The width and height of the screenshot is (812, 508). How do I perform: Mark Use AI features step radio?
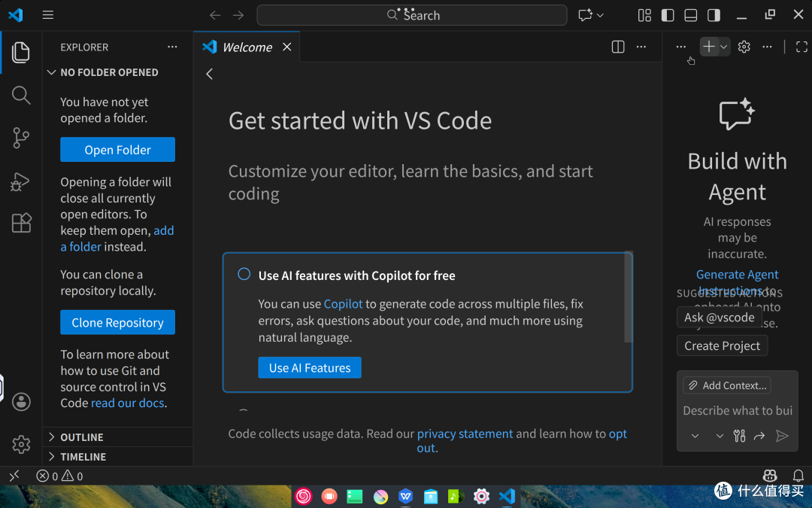pyautogui.click(x=244, y=274)
